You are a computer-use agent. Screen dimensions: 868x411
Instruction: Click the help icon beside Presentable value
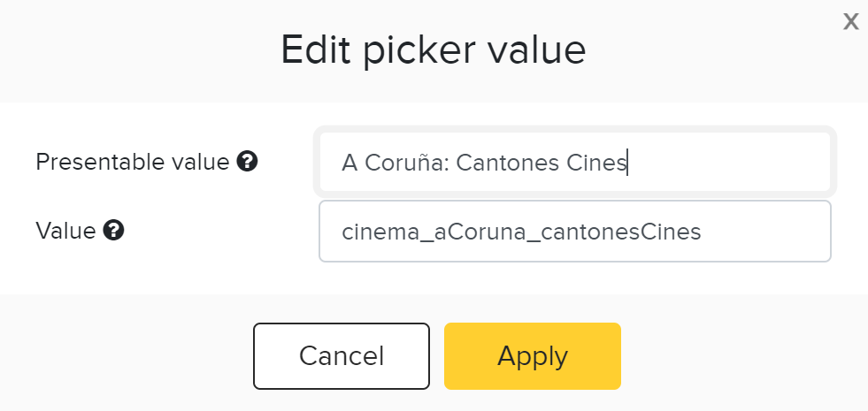pyautogui.click(x=247, y=162)
